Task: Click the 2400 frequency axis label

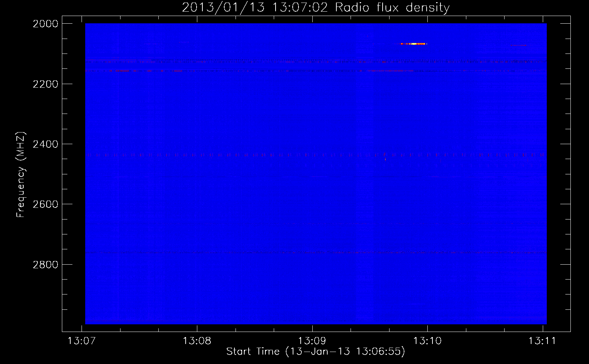Action: 46,144
